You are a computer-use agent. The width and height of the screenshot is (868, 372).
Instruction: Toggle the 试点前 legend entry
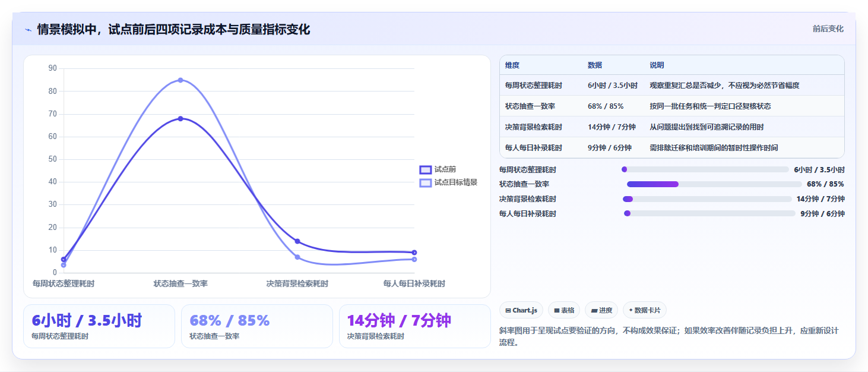click(438, 169)
